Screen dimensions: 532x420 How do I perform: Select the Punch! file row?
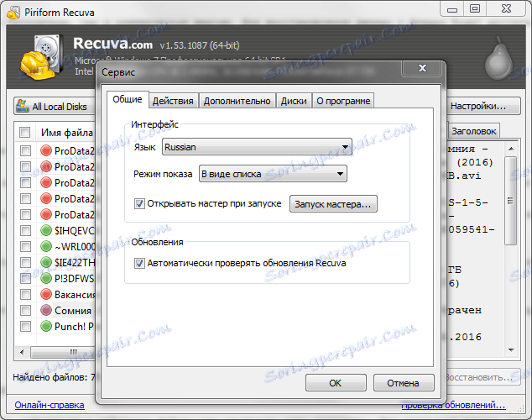tap(55, 326)
